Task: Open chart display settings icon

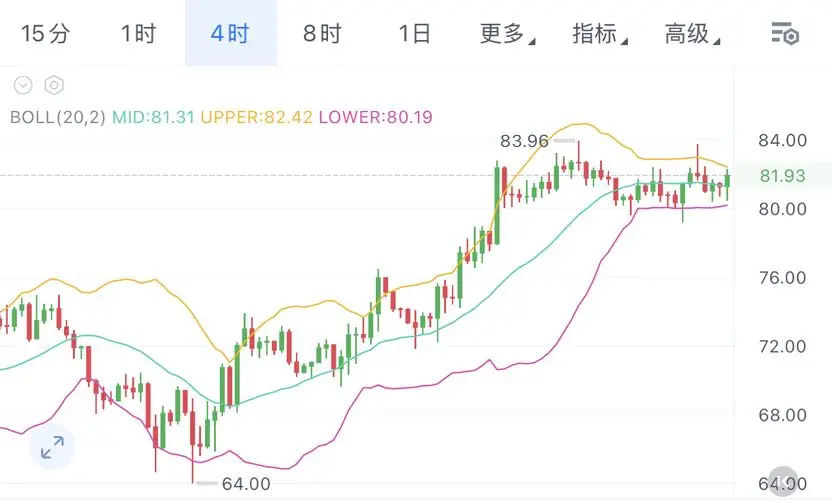Action: click(785, 33)
